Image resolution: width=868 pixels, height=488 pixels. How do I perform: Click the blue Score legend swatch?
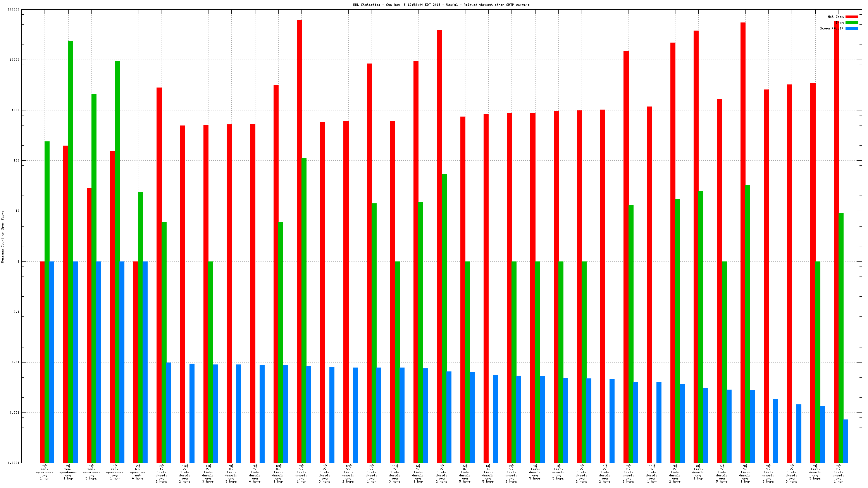852,28
